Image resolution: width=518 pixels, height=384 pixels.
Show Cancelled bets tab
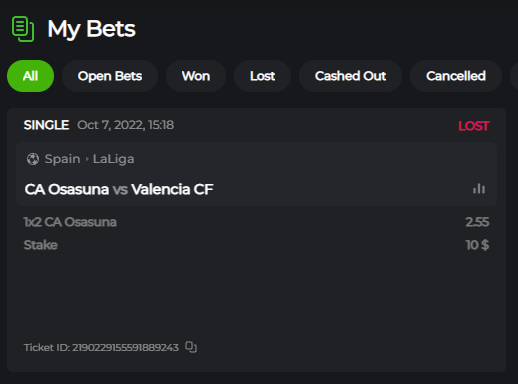[456, 76]
